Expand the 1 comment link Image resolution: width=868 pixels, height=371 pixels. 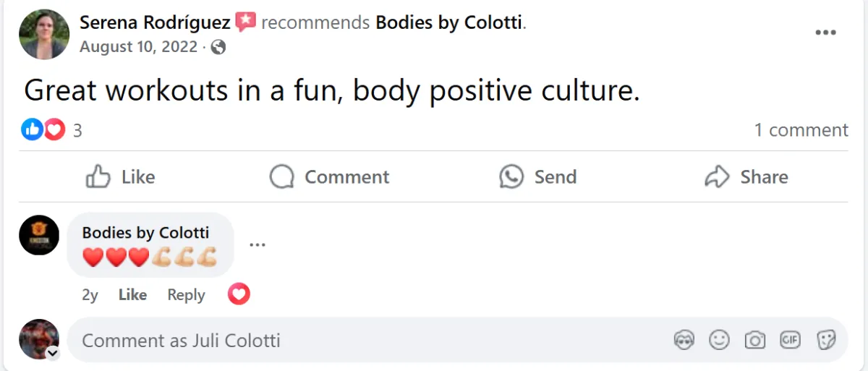[801, 130]
